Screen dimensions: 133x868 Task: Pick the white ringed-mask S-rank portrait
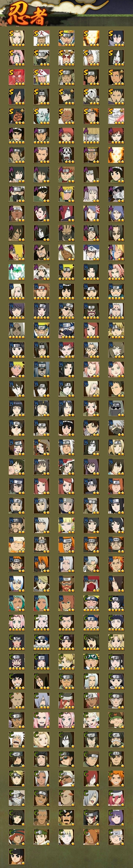[x=91, y=97]
